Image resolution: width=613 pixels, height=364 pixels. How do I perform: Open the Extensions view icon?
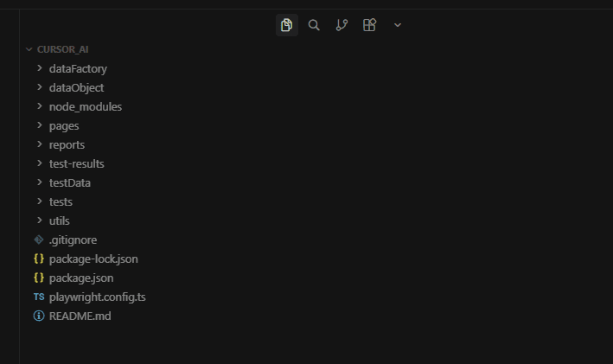click(x=369, y=25)
